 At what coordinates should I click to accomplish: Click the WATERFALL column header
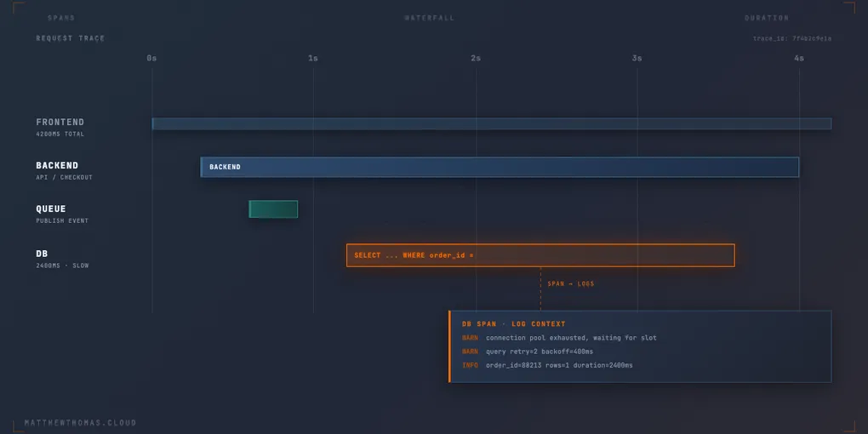pos(430,18)
